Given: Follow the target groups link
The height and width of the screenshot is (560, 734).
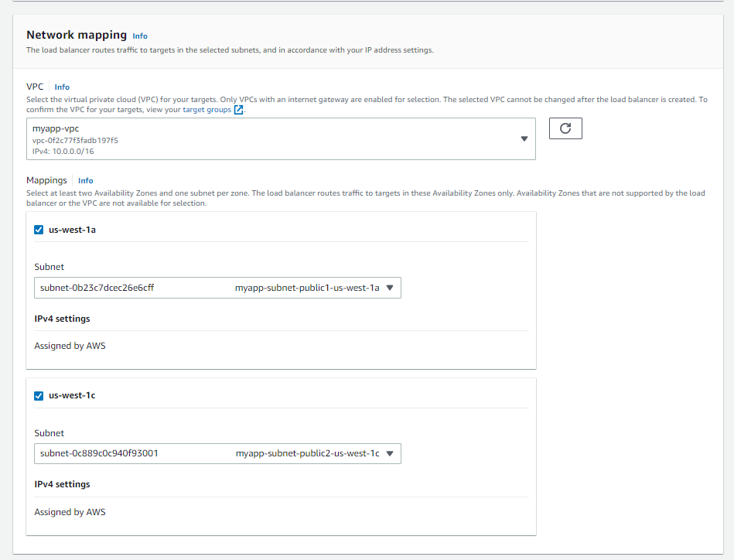Looking at the screenshot, I should [x=207, y=110].
